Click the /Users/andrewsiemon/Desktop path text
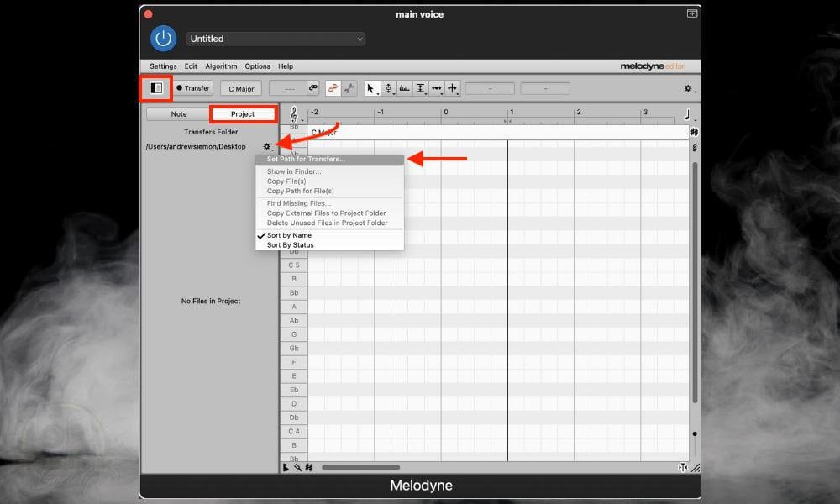The height and width of the screenshot is (504, 840). 196,146
